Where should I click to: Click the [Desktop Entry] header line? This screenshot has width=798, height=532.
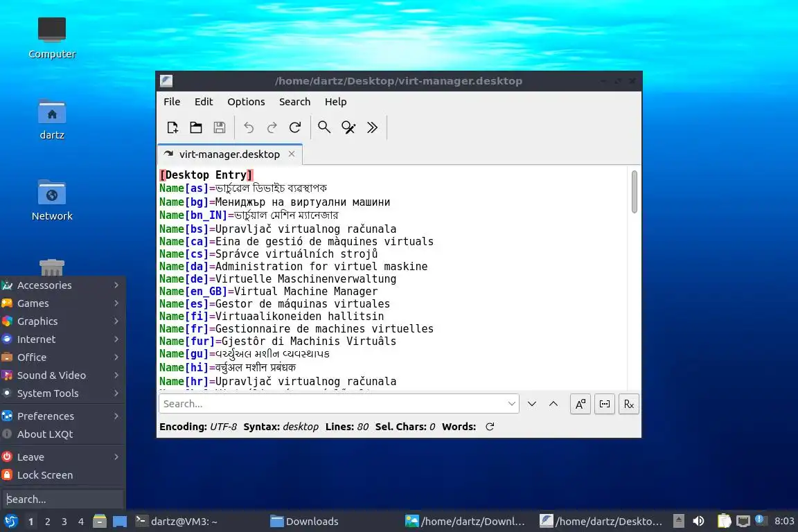[206, 175]
